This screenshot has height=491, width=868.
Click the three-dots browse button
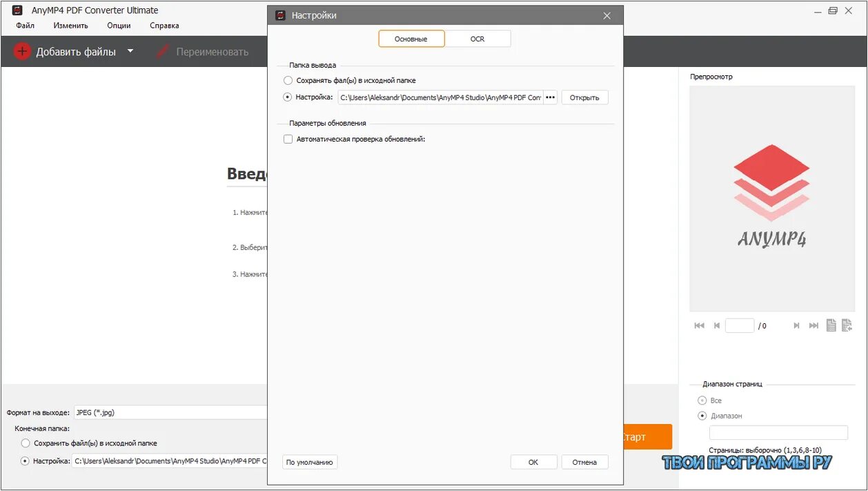pos(550,97)
